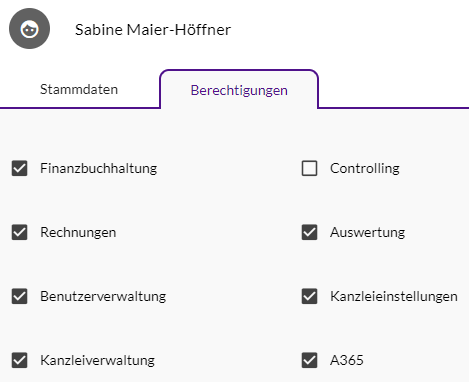Image resolution: width=469 pixels, height=382 pixels.
Task: Disable the Auswertung checkbox
Action: [x=309, y=232]
